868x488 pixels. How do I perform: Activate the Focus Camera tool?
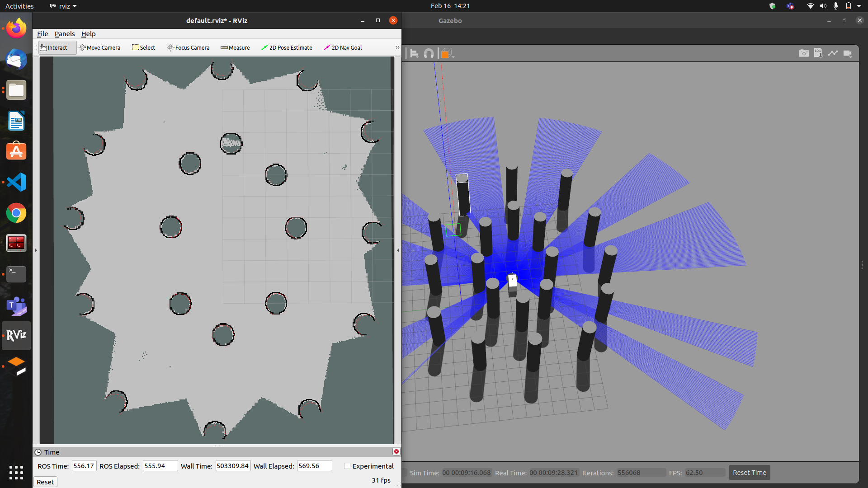coord(188,47)
